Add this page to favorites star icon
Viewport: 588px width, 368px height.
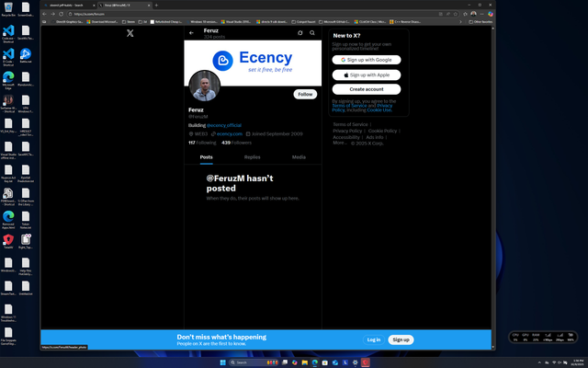point(456,14)
